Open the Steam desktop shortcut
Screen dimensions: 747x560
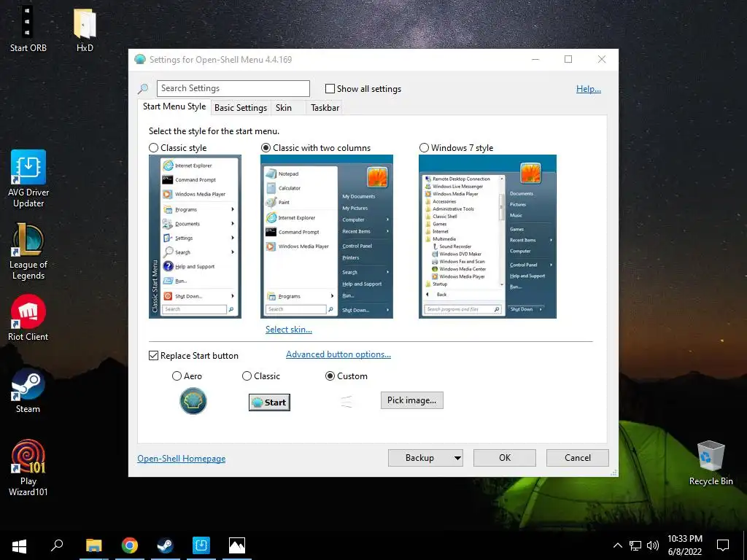pos(28,391)
